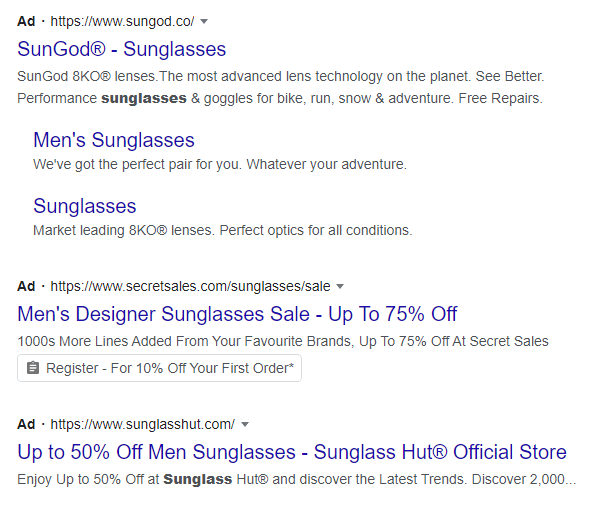Expand dropdown arrow next to secretsales.com URL
600x506 pixels.
[x=340, y=286]
